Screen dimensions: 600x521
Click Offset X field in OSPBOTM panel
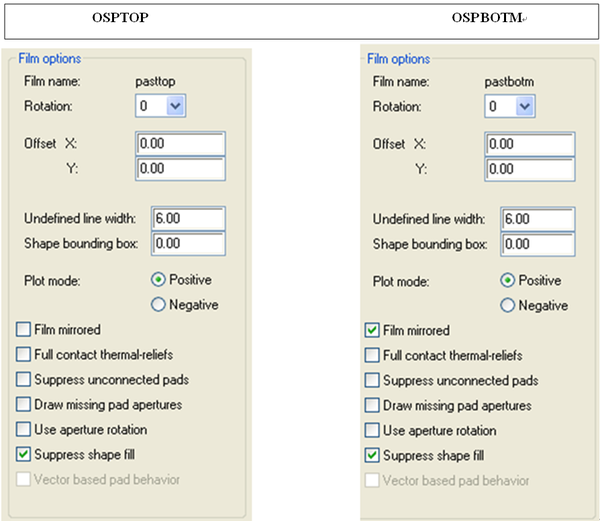coord(530,144)
